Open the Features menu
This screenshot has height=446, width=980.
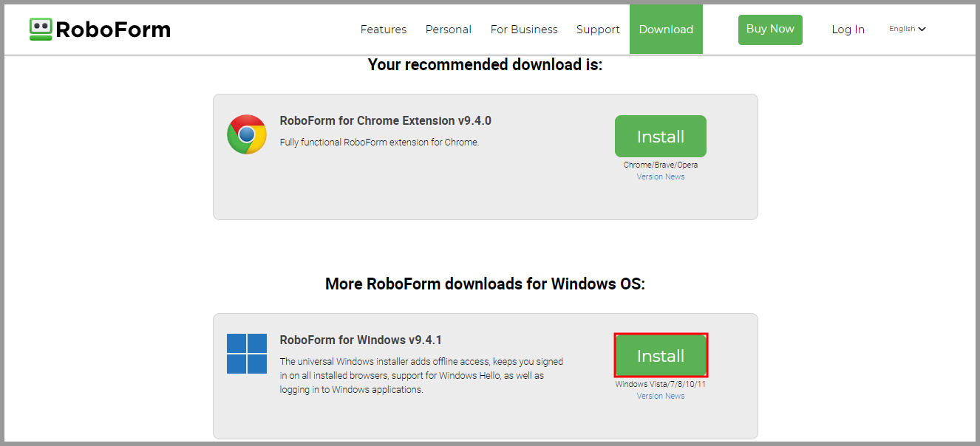[x=383, y=30]
